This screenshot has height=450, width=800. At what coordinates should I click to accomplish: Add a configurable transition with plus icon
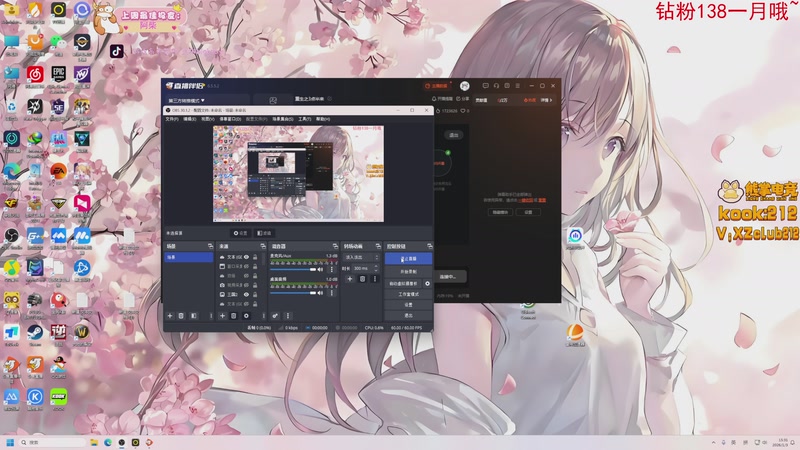pyautogui.click(x=350, y=279)
